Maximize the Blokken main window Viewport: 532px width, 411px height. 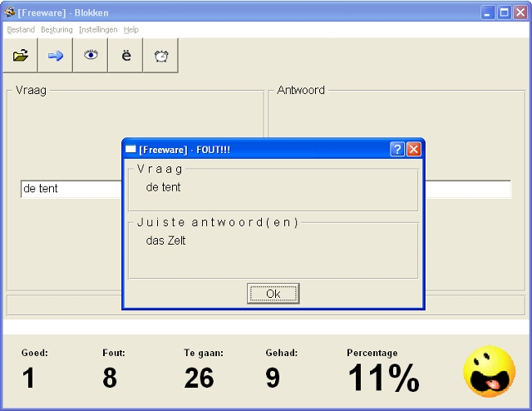(x=504, y=12)
